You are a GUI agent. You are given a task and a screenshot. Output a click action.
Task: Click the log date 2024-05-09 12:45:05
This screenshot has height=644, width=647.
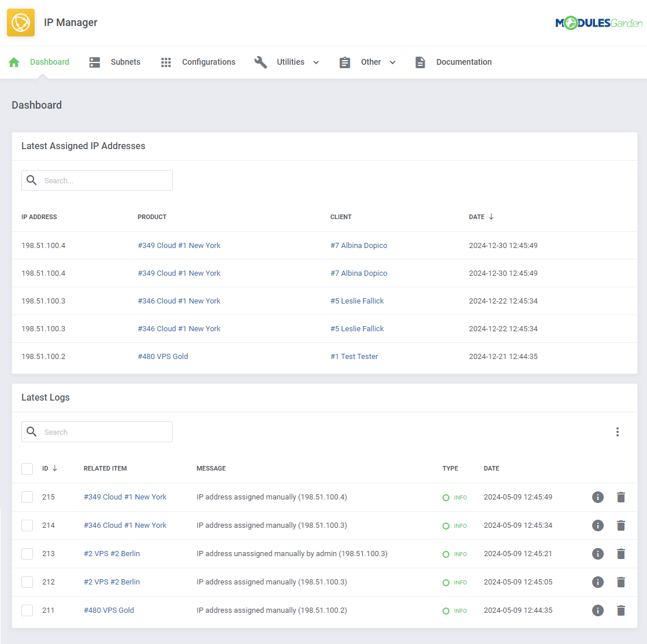click(x=518, y=582)
